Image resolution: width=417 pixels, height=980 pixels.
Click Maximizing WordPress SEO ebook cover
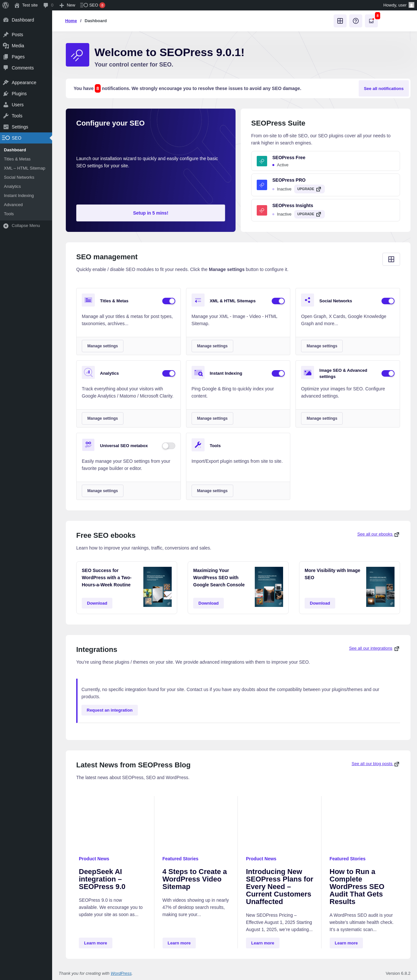[269, 587]
